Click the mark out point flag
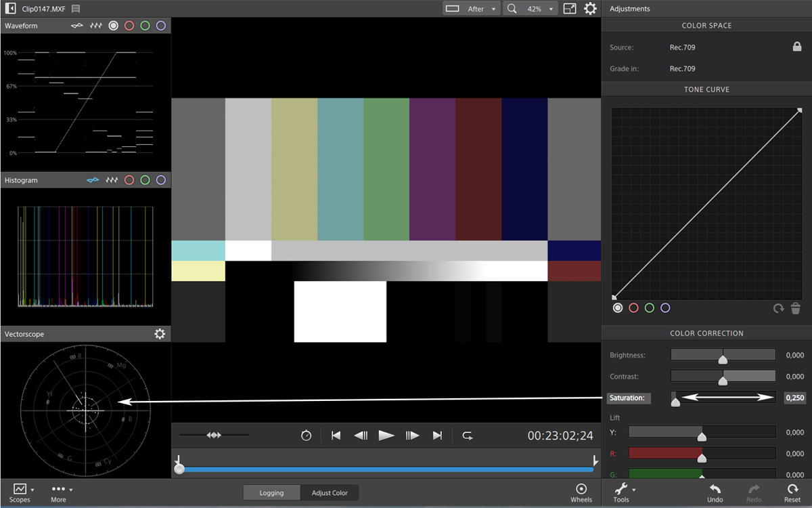Viewport: 812px width, 508px height. 595,460
